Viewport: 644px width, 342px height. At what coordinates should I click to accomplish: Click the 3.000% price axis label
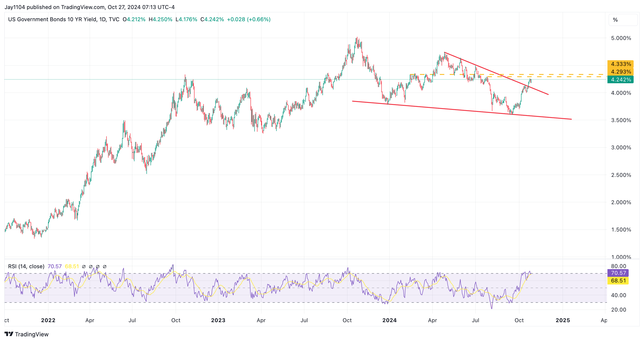(x=621, y=147)
